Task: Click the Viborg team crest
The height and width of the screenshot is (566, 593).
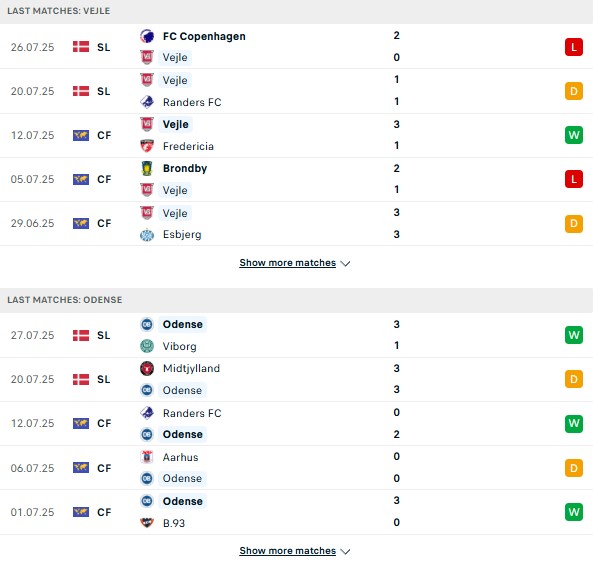Action: pyautogui.click(x=147, y=346)
